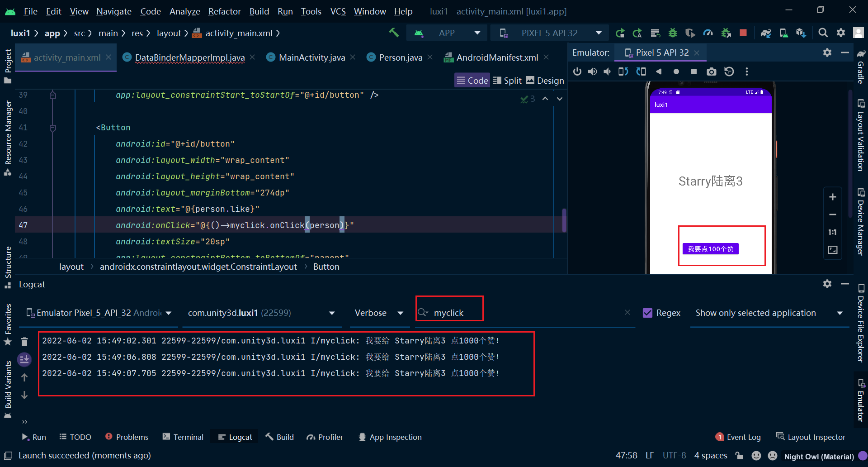Stop the running app with red square
Image resolution: width=868 pixels, height=467 pixels.
click(x=743, y=33)
